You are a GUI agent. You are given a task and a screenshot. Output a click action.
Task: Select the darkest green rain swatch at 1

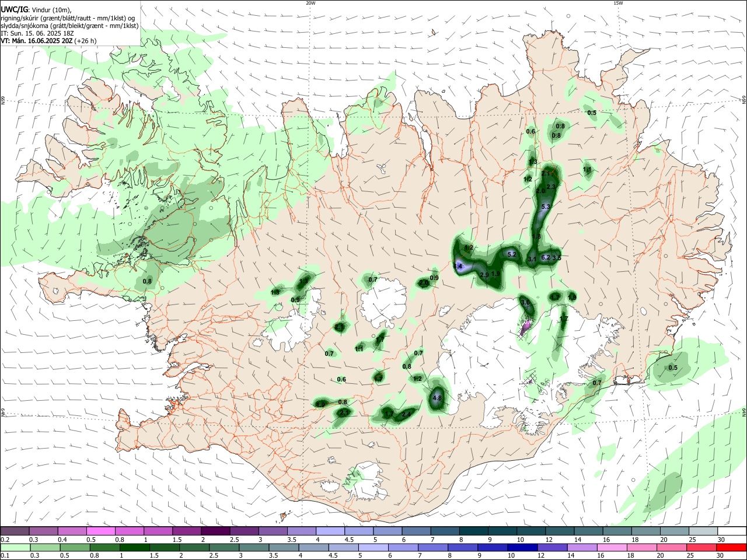point(134,547)
